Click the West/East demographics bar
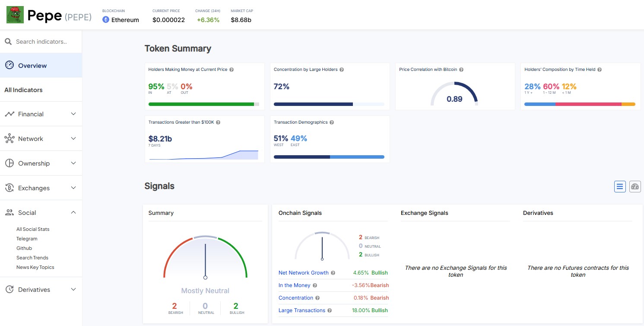 pyautogui.click(x=329, y=157)
